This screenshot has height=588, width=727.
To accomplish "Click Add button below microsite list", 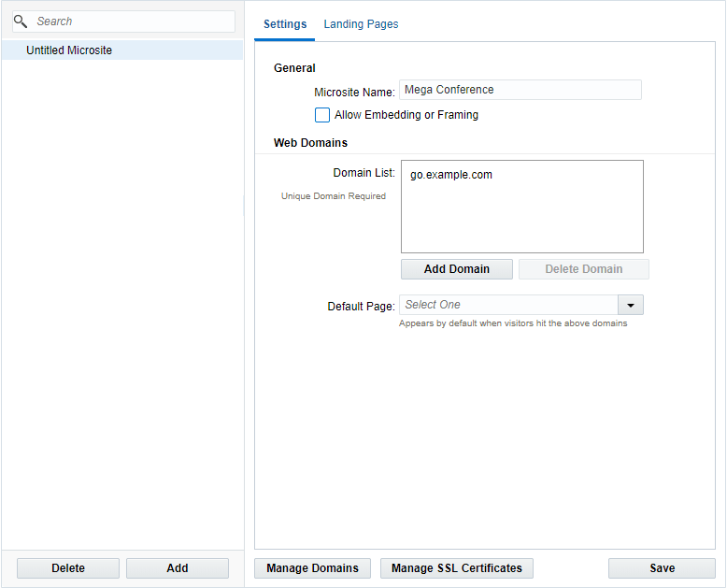I will click(x=178, y=568).
